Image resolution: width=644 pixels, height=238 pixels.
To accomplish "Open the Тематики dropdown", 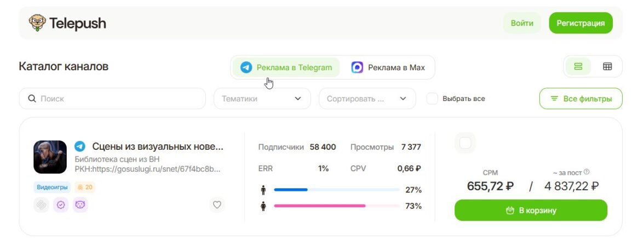I will (262, 99).
